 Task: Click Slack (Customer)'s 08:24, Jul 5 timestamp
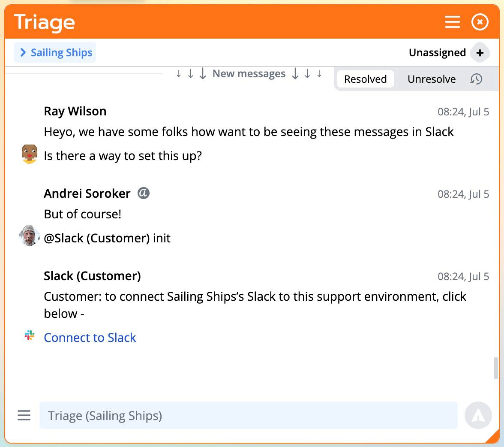463,276
